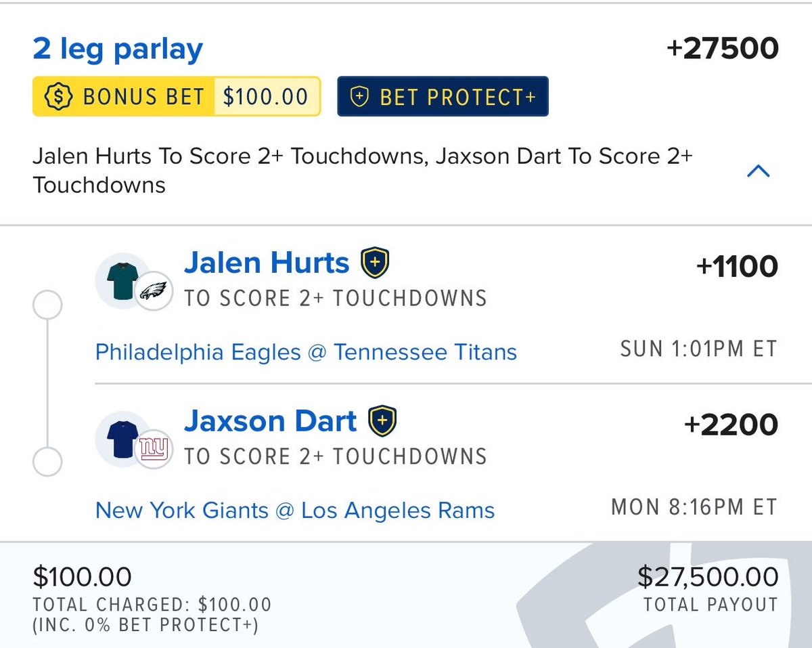
Task: Tap the $27,500.00 total payout amount
Action: tap(708, 578)
